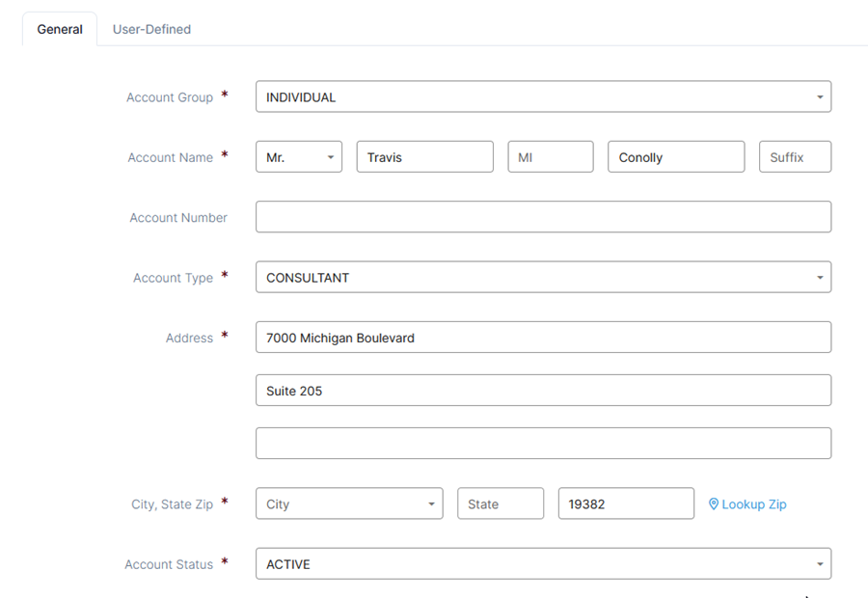This screenshot has height=598, width=868.
Task: Expand the Account Group dropdown
Action: (543, 96)
